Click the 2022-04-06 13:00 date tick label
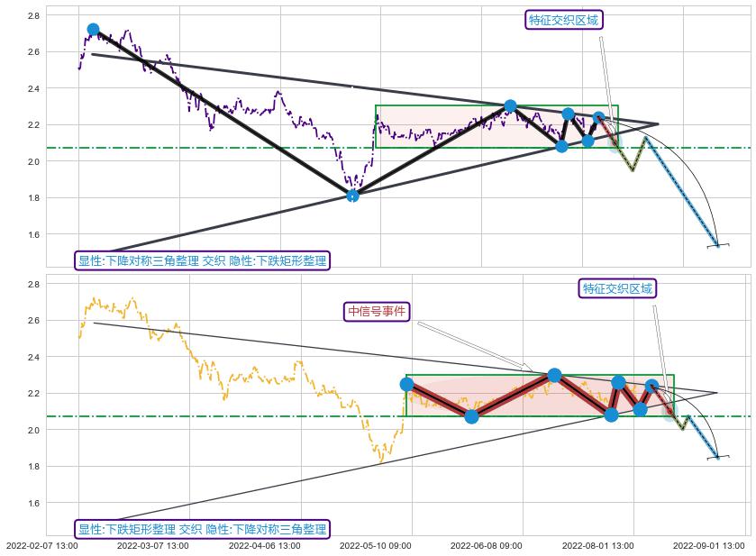The height and width of the screenshot is (556, 756). (264, 545)
